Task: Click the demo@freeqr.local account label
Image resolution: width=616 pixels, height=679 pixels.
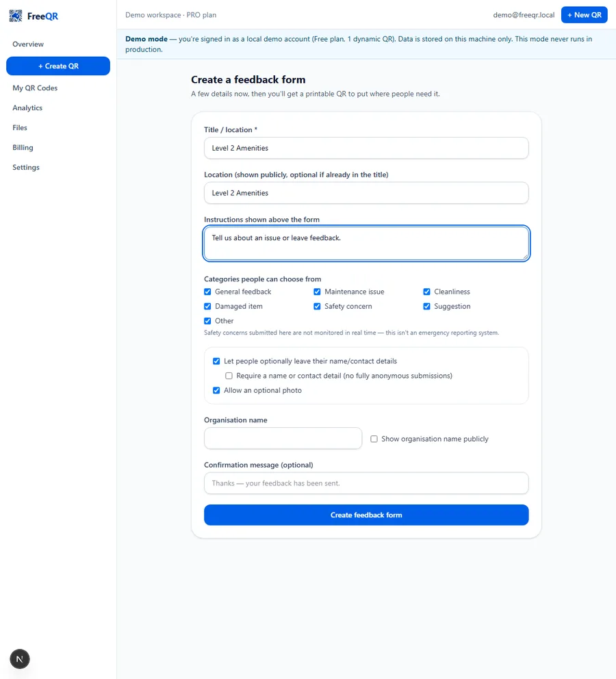Action: pyautogui.click(x=524, y=15)
